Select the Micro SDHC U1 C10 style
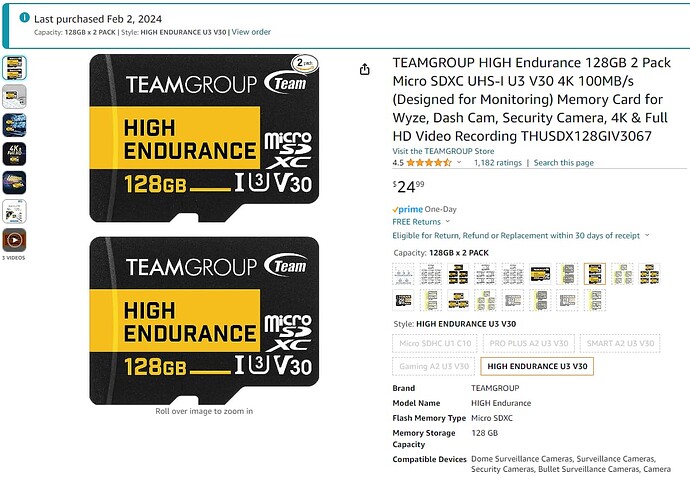Image resolution: width=690 pixels, height=481 pixels. click(x=435, y=343)
